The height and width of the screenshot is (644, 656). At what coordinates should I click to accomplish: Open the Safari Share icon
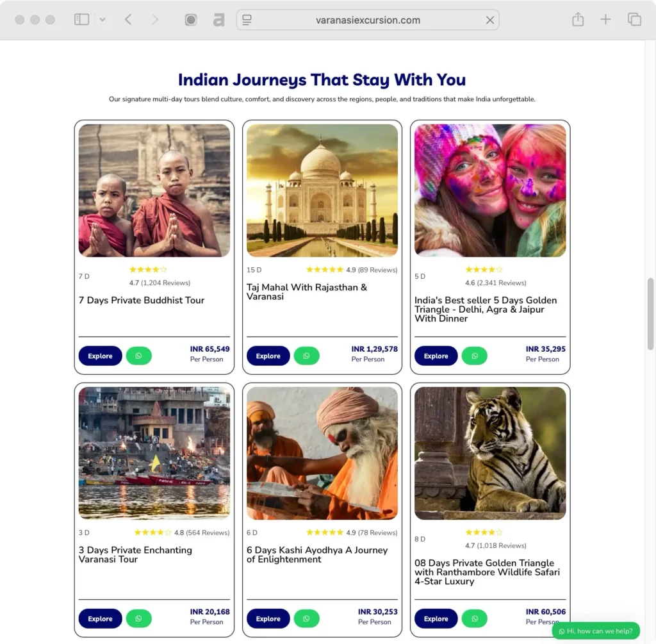(578, 20)
